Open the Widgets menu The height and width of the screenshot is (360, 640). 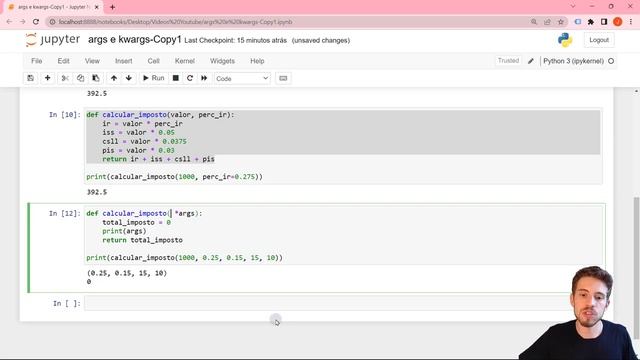coord(222,61)
